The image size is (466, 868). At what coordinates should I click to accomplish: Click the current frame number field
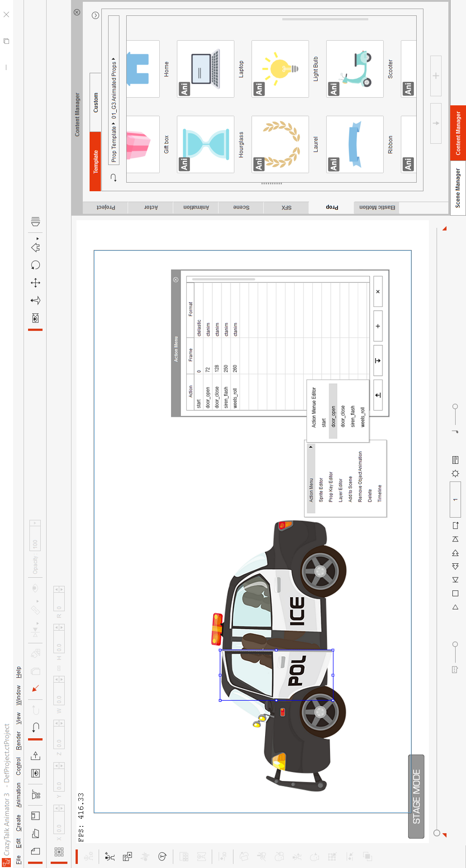click(x=455, y=500)
